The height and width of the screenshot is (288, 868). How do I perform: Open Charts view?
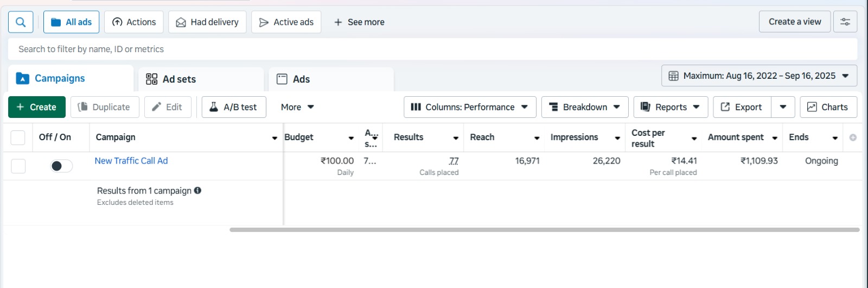[x=828, y=107]
